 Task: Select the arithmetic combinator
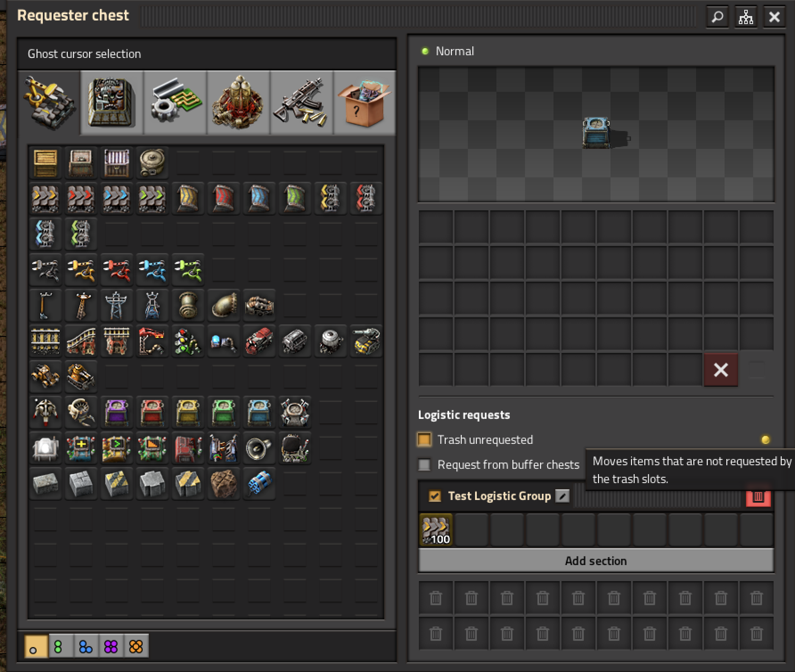[81, 448]
